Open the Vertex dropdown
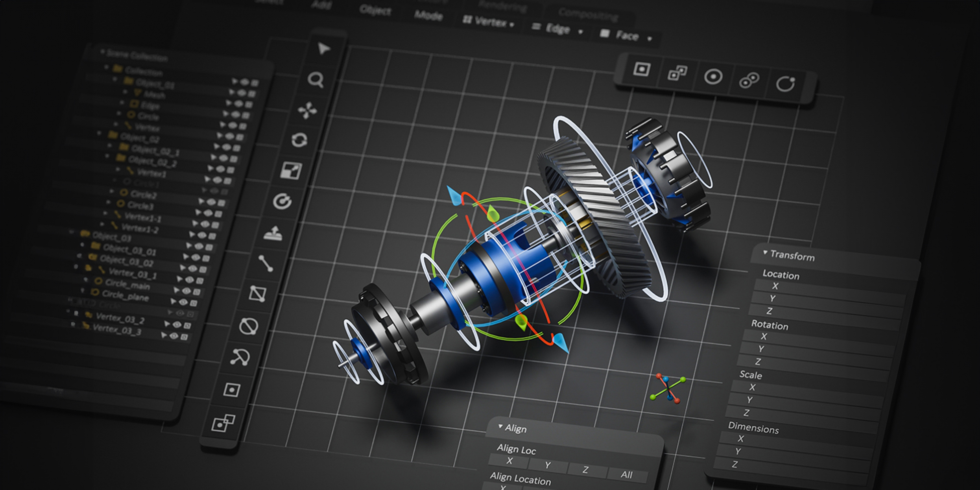Screen dimensions: 980x490 (489, 22)
